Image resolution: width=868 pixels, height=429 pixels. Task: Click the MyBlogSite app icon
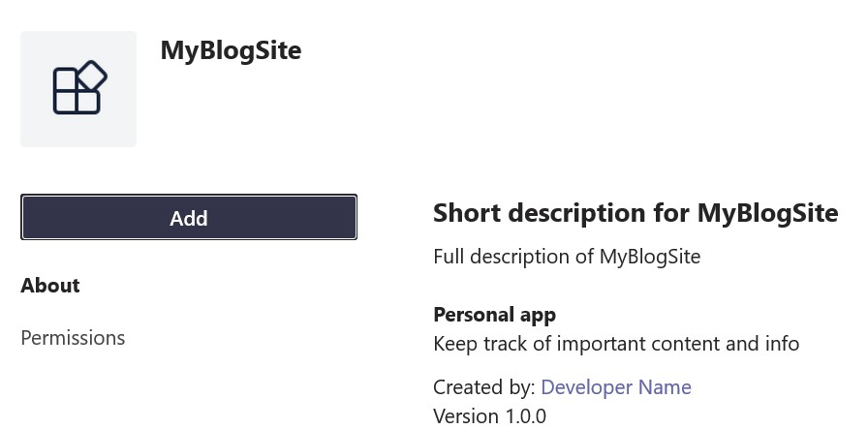[78, 88]
